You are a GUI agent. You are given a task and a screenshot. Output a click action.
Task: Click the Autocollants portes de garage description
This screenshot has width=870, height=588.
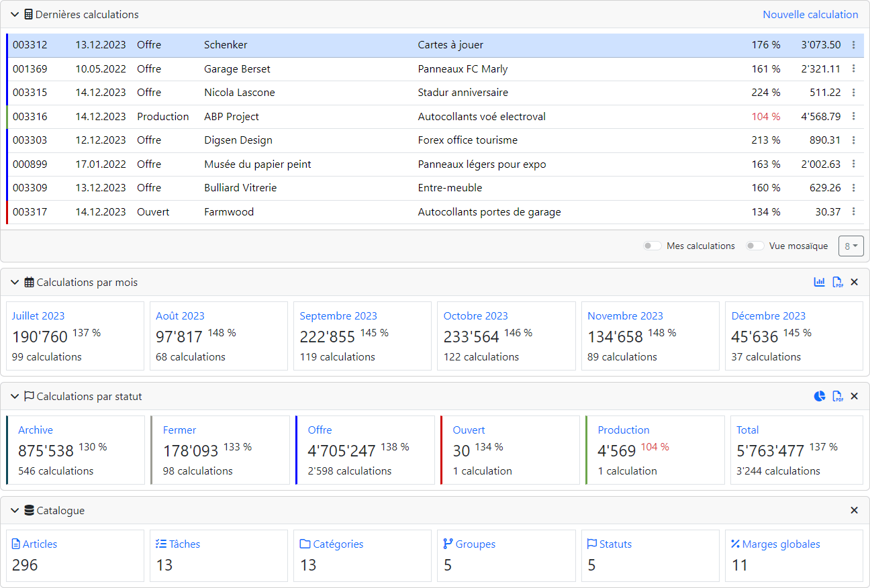coord(489,211)
